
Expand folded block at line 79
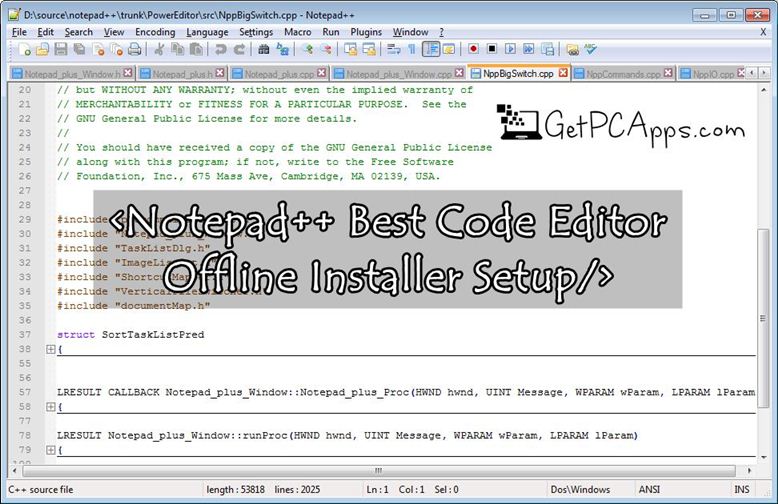51,450
